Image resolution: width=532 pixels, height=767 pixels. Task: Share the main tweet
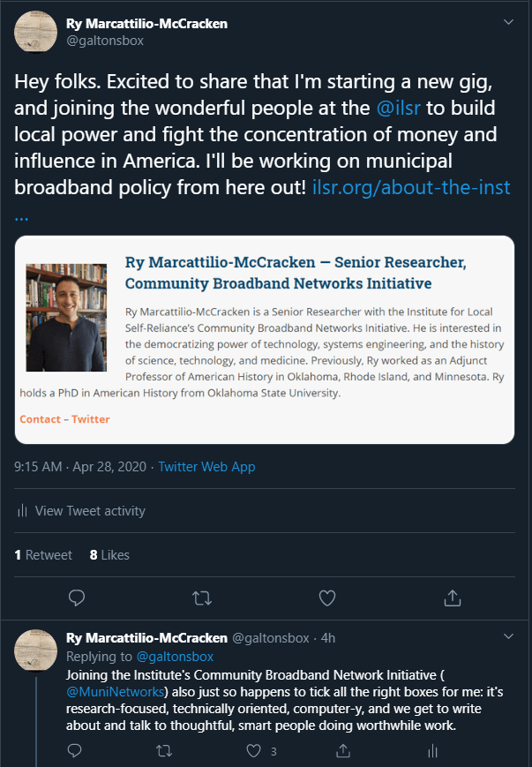click(453, 598)
